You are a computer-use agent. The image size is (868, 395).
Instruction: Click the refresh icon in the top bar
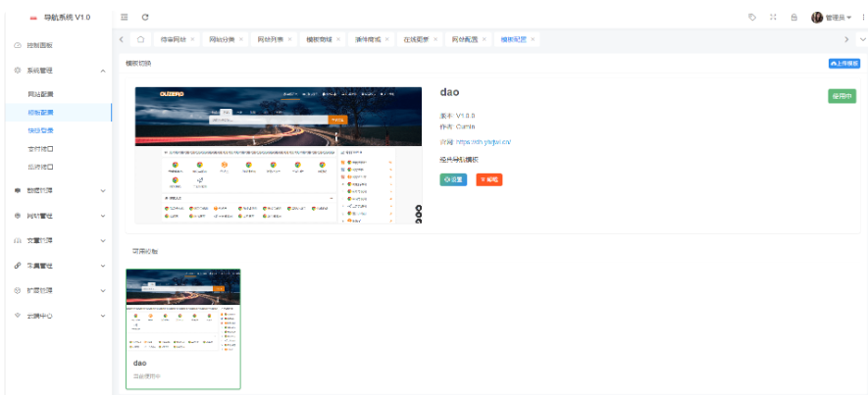point(145,17)
